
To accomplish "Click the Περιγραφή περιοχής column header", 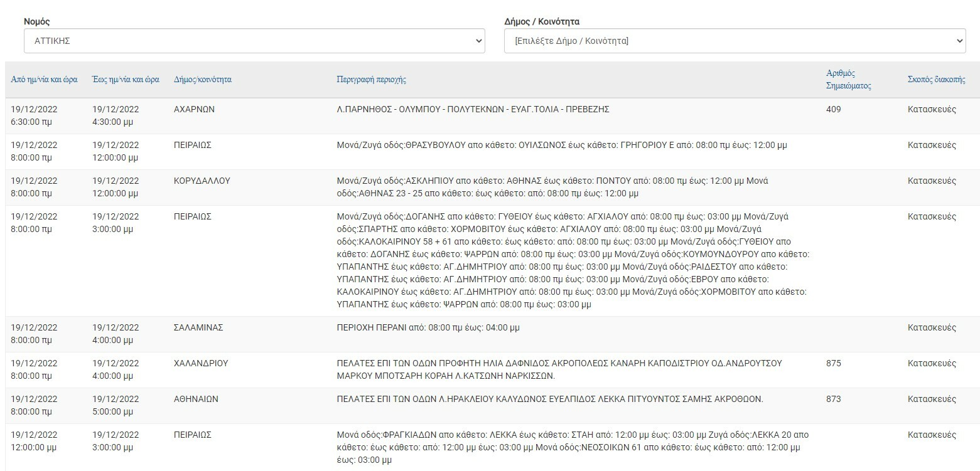I will tap(372, 80).
